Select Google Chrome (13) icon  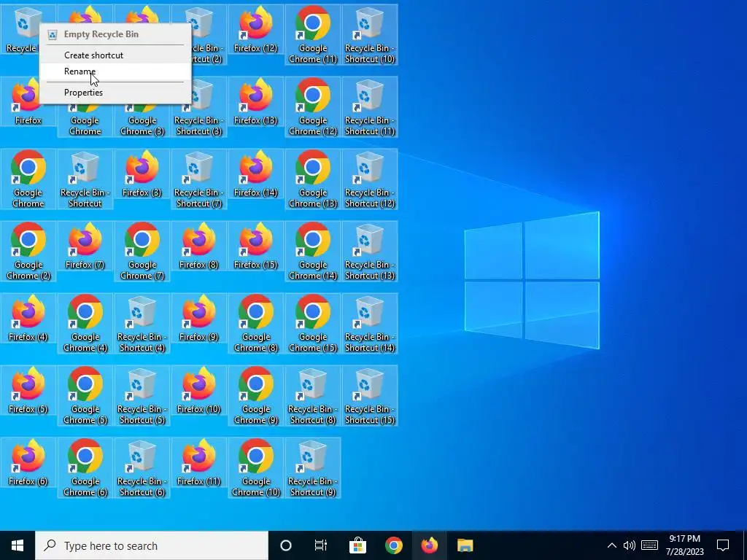[312, 179]
